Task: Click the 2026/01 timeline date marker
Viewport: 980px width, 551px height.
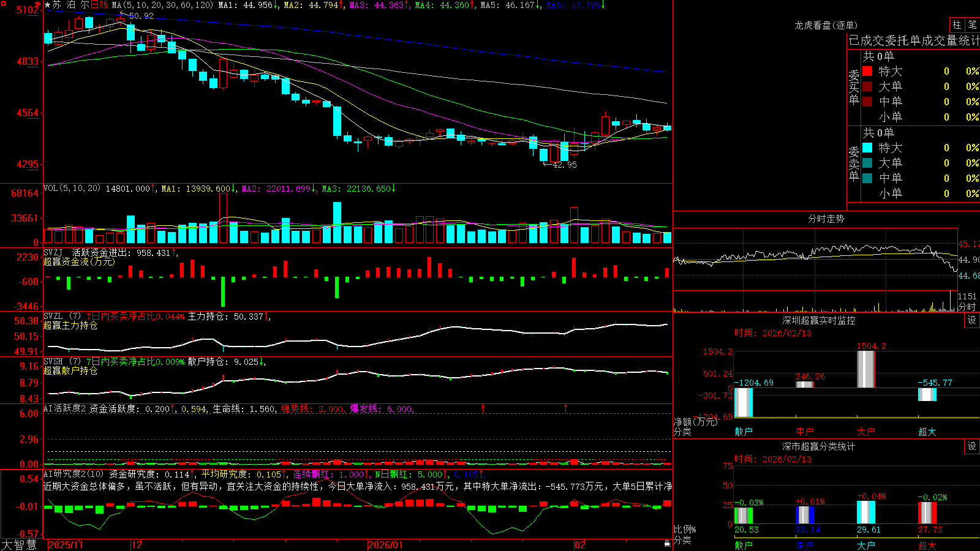Action: click(385, 545)
